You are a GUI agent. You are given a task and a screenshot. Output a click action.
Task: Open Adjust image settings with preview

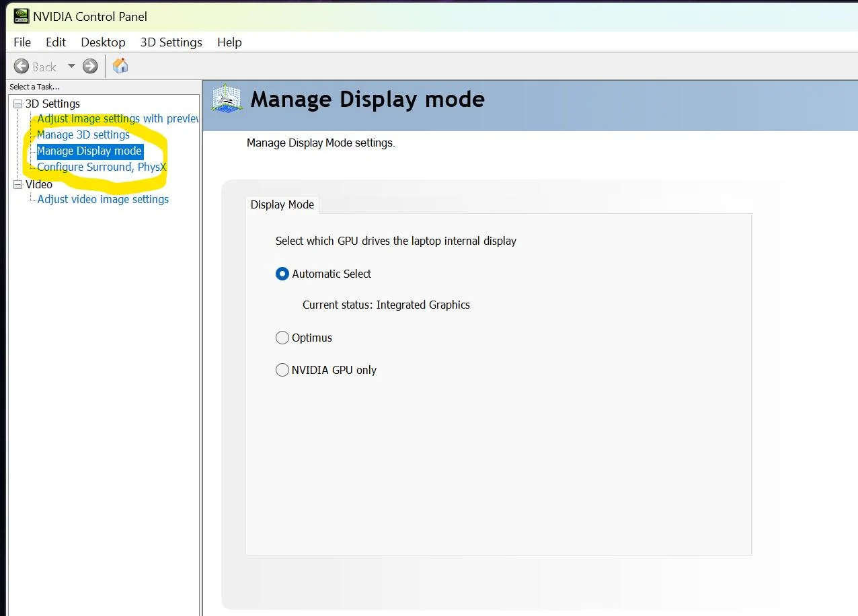pos(118,119)
